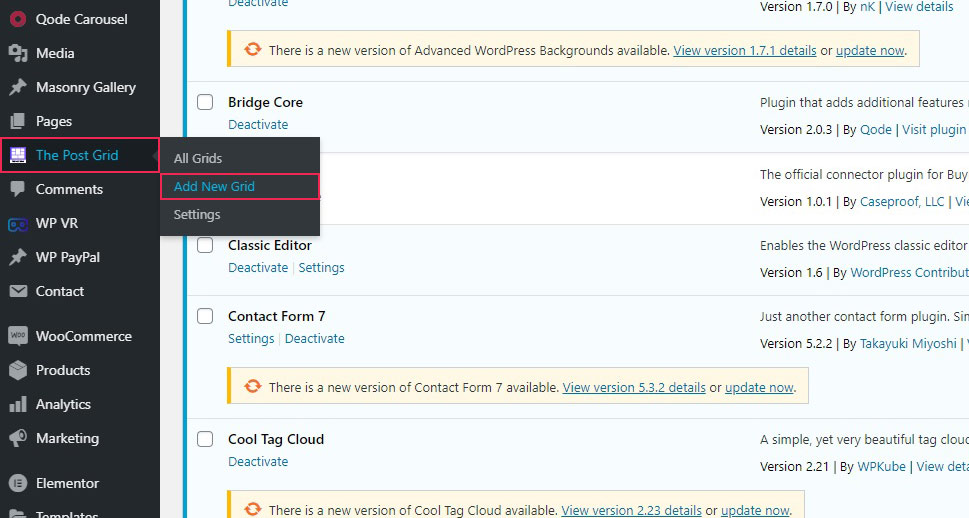Select the Classic Editor plugin checkbox

(x=205, y=245)
